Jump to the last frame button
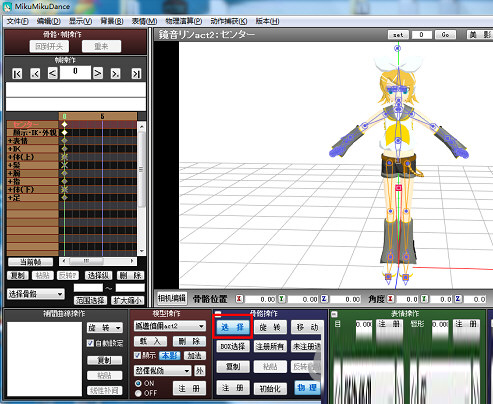Image resolution: width=493 pixels, height=404 pixels. tap(136, 73)
